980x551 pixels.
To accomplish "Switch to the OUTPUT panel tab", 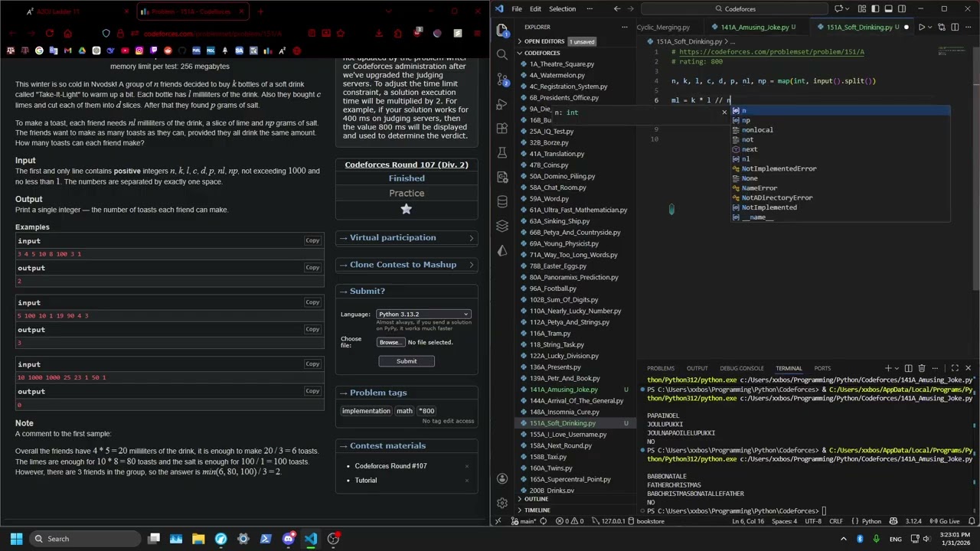I will [x=697, y=368].
